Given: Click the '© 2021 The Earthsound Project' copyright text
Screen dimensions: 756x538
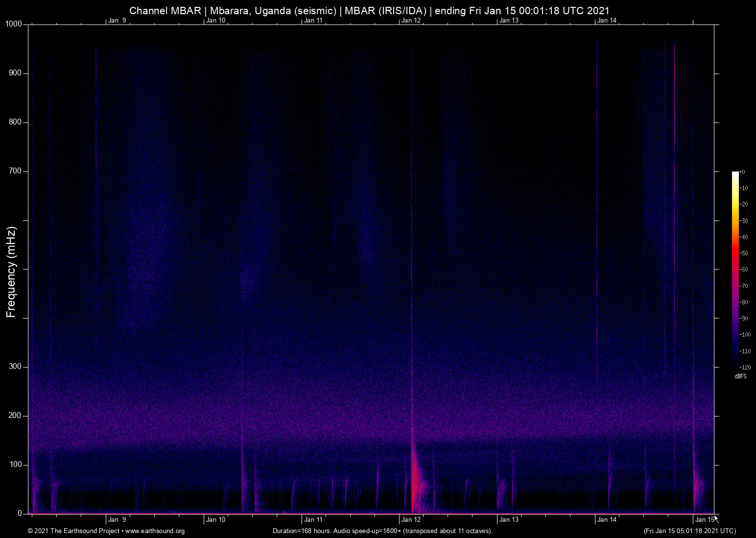Looking at the screenshot, I should point(106,531).
